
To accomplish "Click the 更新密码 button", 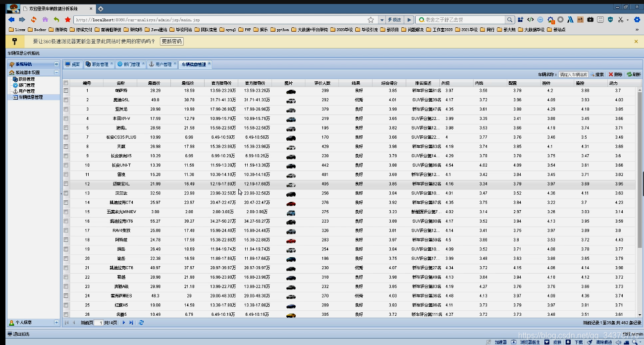I will (171, 42).
